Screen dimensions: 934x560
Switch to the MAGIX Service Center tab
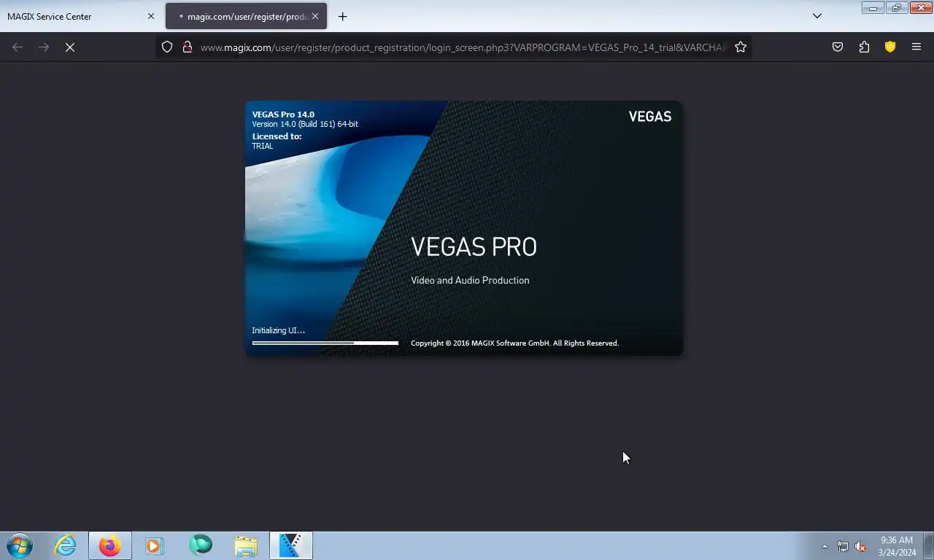[80, 16]
